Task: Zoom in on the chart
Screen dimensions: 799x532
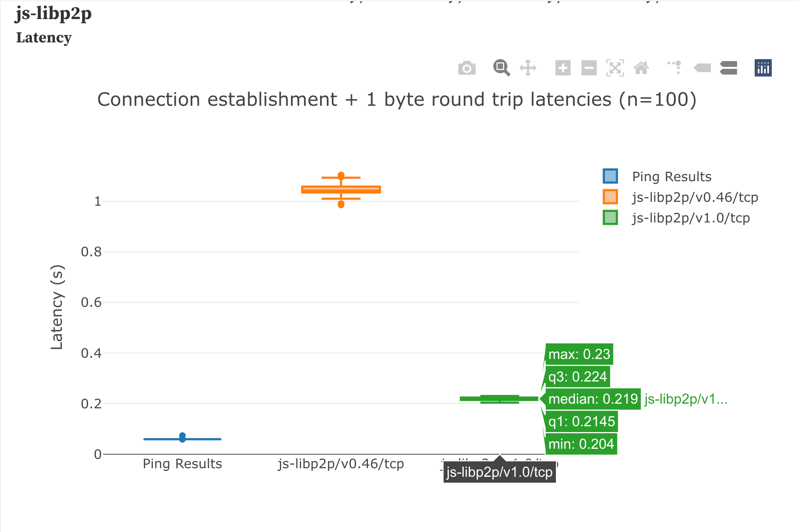Action: [x=564, y=68]
